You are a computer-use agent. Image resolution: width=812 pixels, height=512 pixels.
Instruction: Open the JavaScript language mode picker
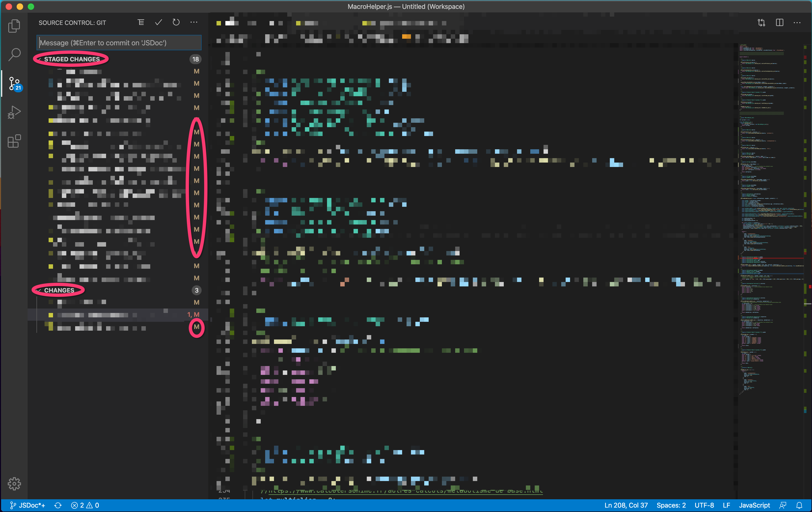pos(754,505)
